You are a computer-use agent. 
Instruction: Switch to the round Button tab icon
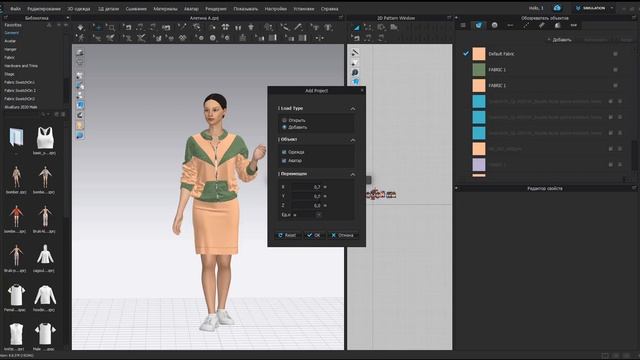click(x=494, y=25)
